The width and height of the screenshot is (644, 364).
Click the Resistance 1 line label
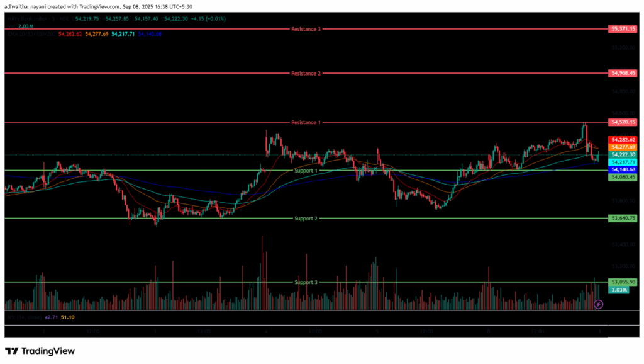coord(306,122)
